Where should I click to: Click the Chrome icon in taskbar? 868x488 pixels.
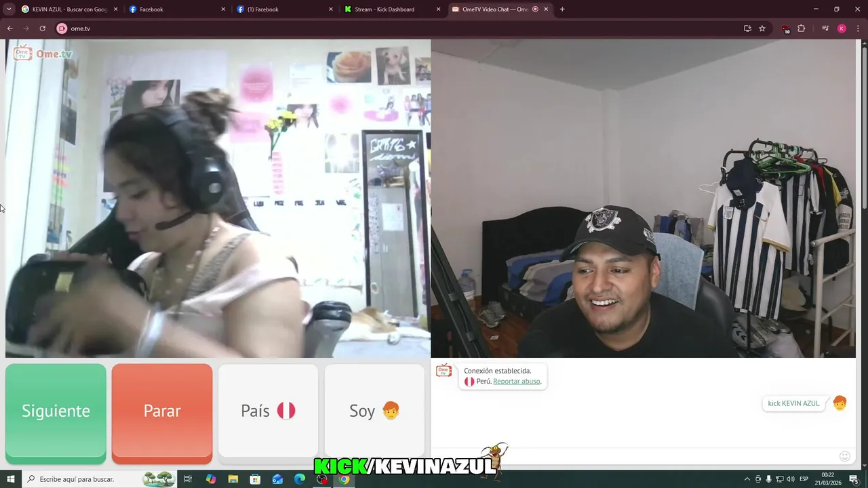[344, 479]
